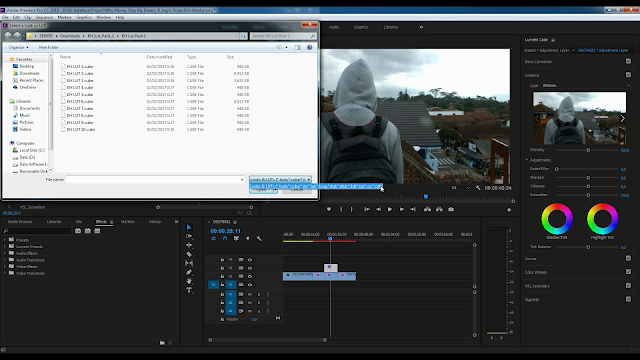The height and width of the screenshot is (360, 640).
Task: Expand Video Effects folder
Action: [5, 266]
